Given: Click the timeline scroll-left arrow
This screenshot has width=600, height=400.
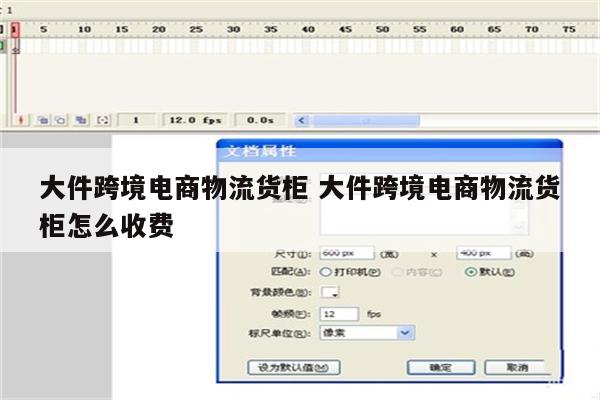Looking at the screenshot, I should coord(302,121).
